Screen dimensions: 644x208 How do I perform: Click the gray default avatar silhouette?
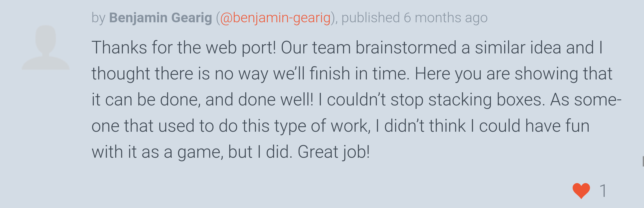point(46,47)
